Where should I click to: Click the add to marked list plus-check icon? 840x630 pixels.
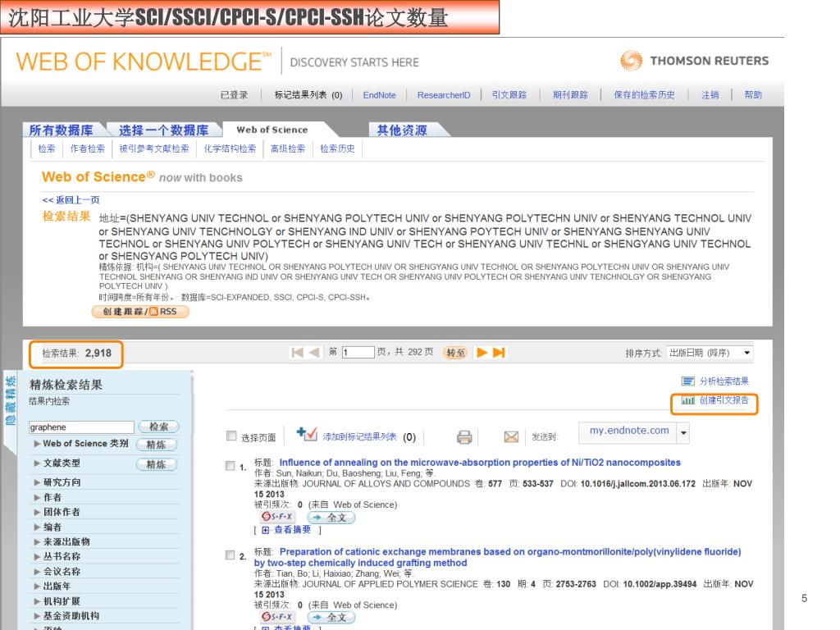coord(307,434)
